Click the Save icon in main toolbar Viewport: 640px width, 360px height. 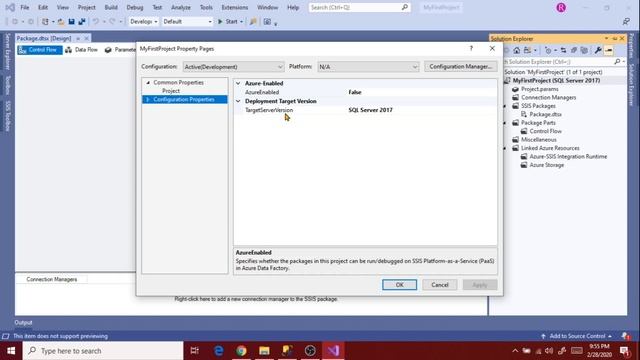[x=71, y=22]
